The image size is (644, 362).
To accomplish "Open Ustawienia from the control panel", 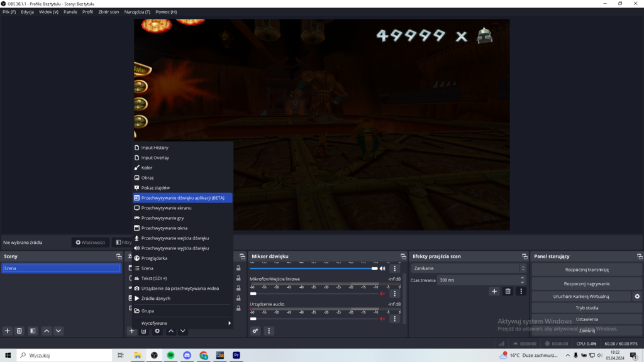I will [x=587, y=319].
